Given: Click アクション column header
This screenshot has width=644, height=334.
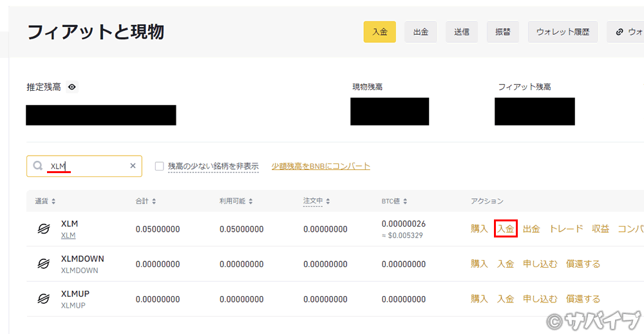Looking at the screenshot, I should tap(487, 201).
